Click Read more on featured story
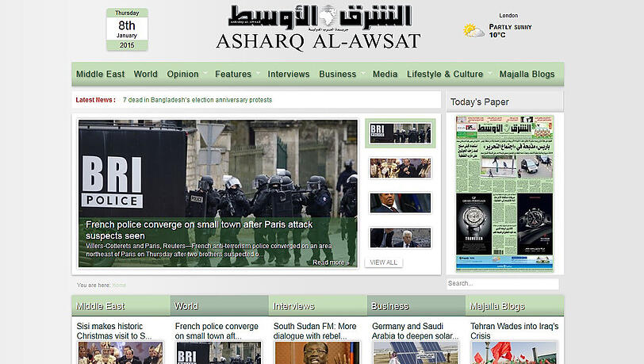The image size is (644, 364). pos(331,262)
